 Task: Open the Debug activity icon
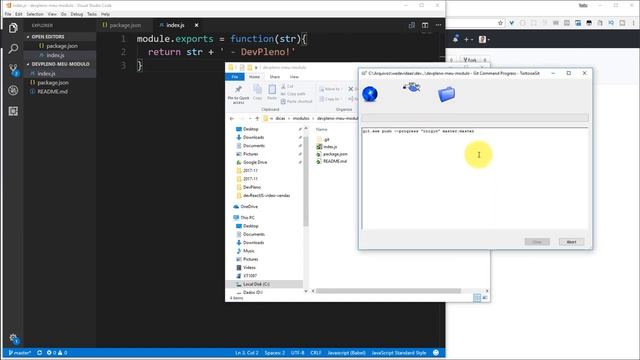click(13, 90)
